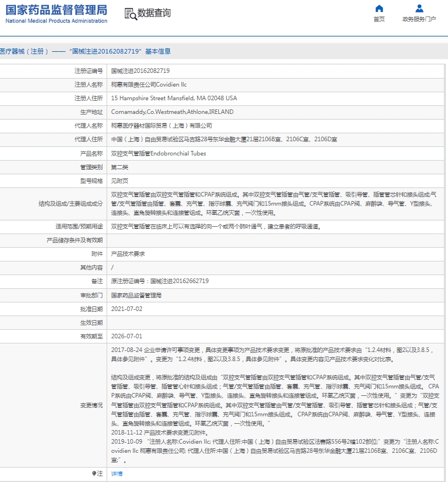The image size is (448, 483).
Task: Click the 数据查询 search document icon
Action: (x=131, y=14)
